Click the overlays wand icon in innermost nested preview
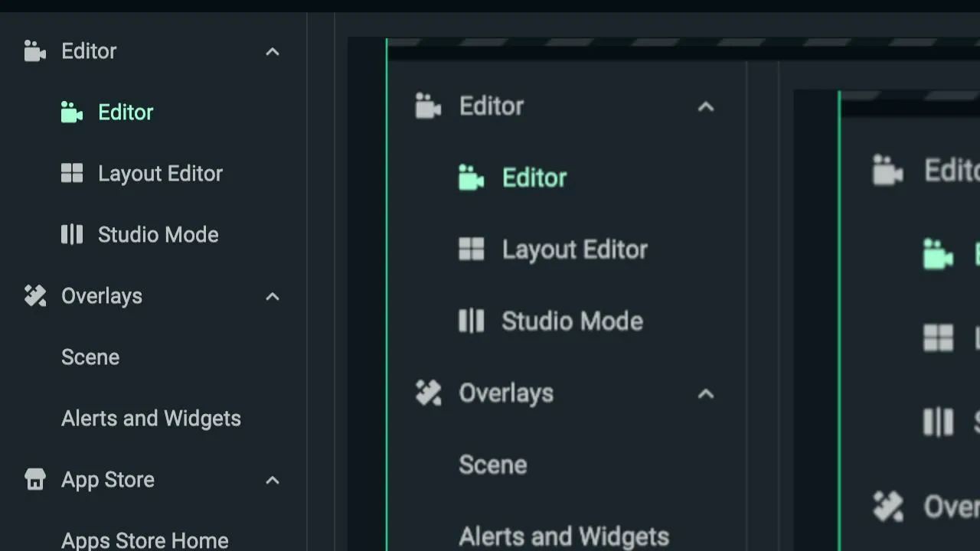This screenshot has height=551, width=980. click(888, 506)
